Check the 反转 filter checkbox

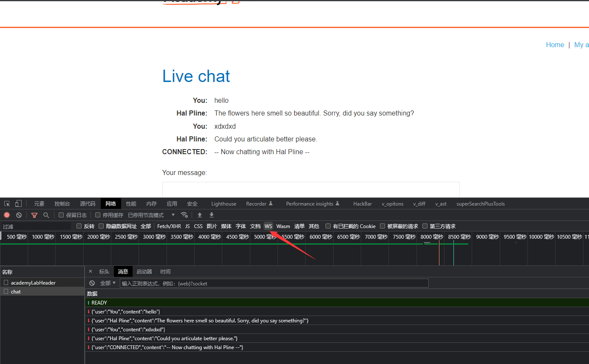79,226
